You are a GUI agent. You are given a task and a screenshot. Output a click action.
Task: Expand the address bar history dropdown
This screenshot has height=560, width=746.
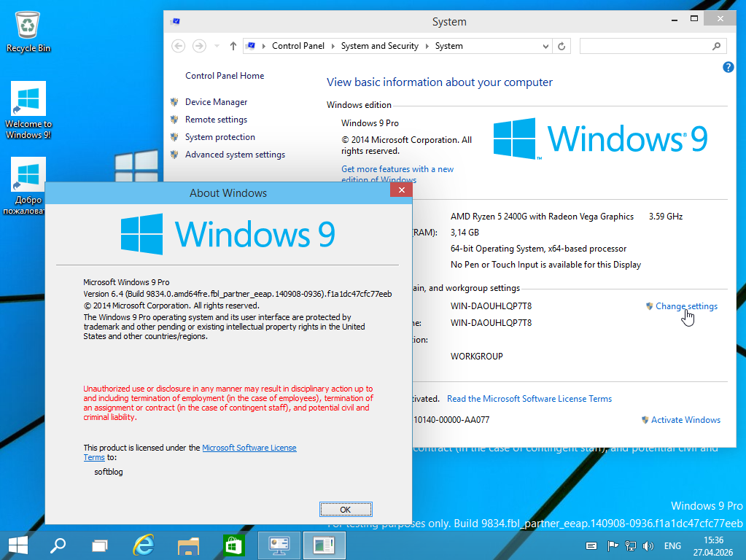(x=545, y=46)
